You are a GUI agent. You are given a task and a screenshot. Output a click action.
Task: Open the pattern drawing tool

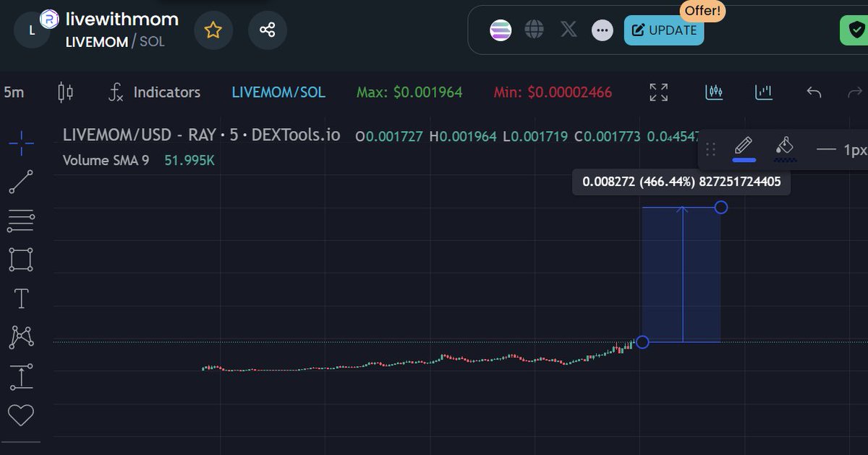tap(21, 337)
